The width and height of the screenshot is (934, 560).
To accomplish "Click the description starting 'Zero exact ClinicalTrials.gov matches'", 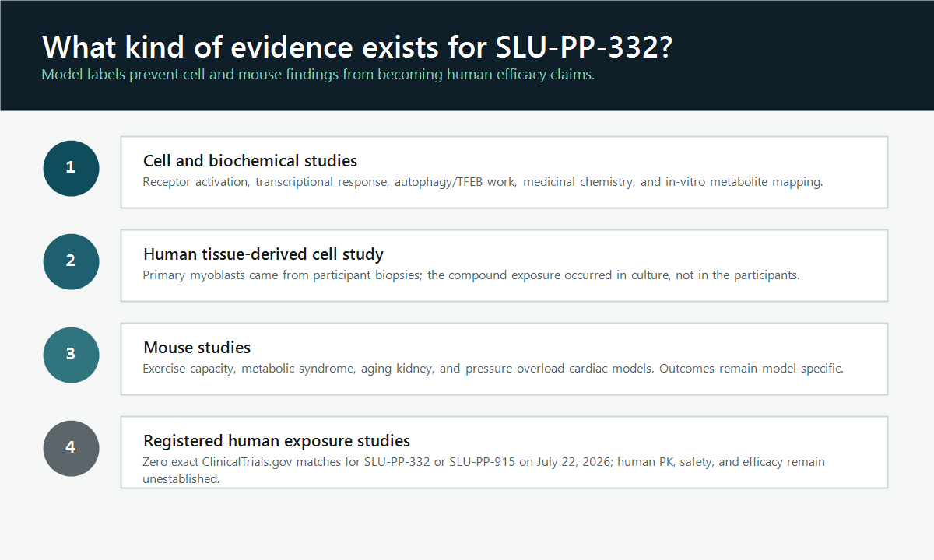I will 483,470.
